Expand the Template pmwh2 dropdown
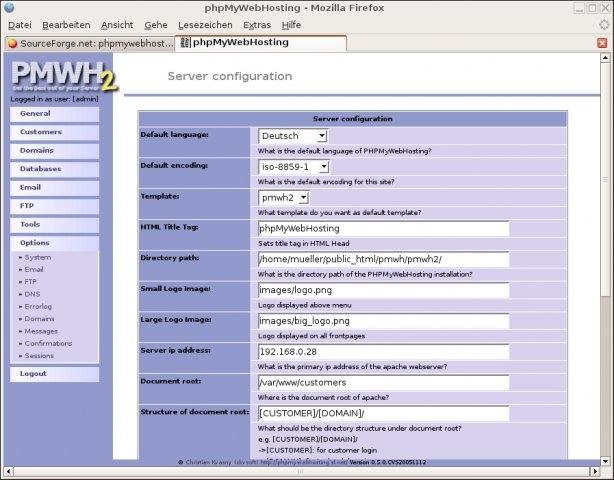Screen dimensions: 614x480 point(284,198)
